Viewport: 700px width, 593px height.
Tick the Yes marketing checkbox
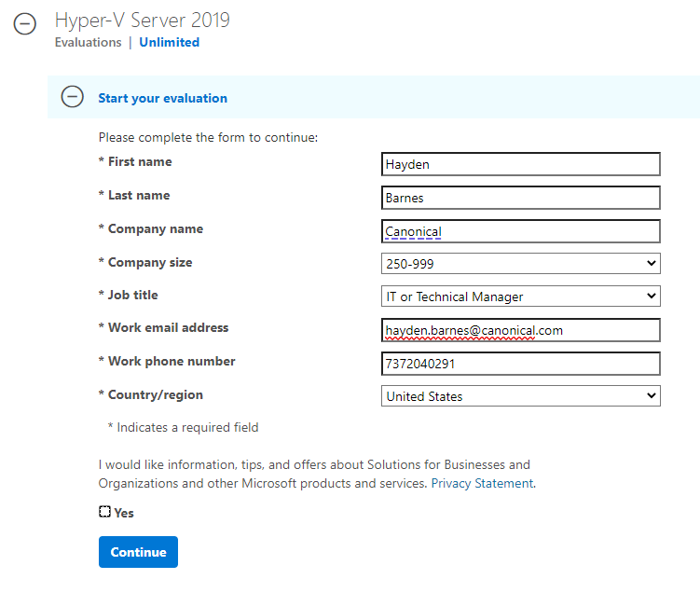point(104,512)
